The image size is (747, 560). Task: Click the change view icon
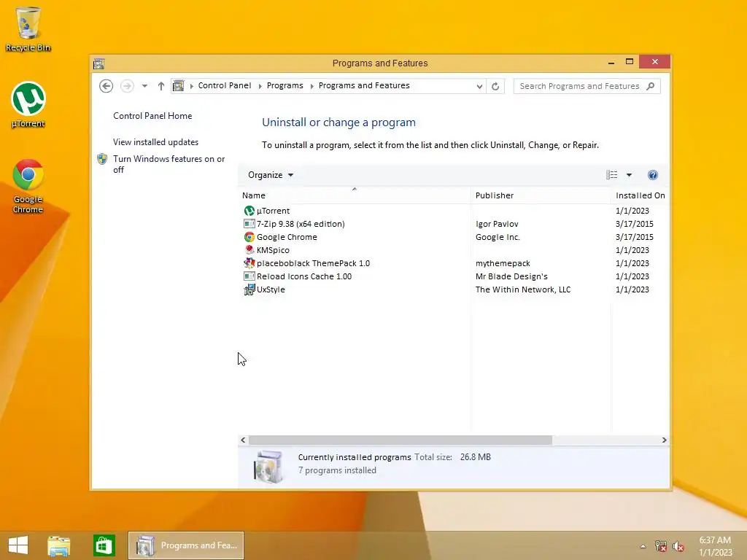(612, 175)
